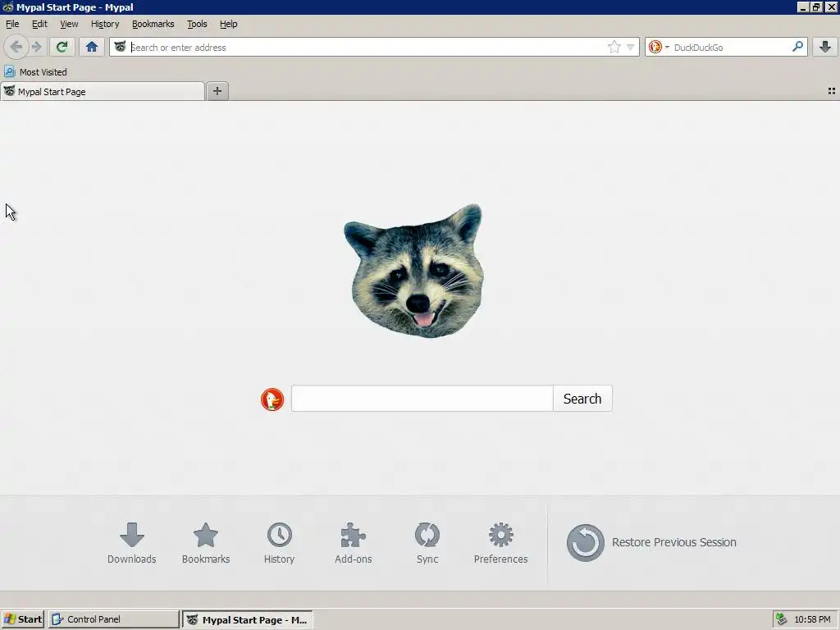Open Bookmarks from the start page
Screen dimensions: 840x630
pyautogui.click(x=206, y=543)
